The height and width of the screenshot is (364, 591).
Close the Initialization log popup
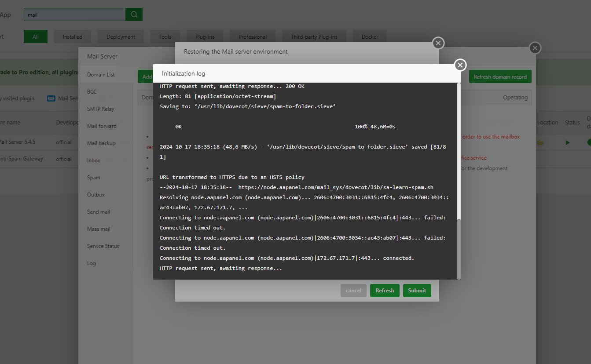(460, 65)
